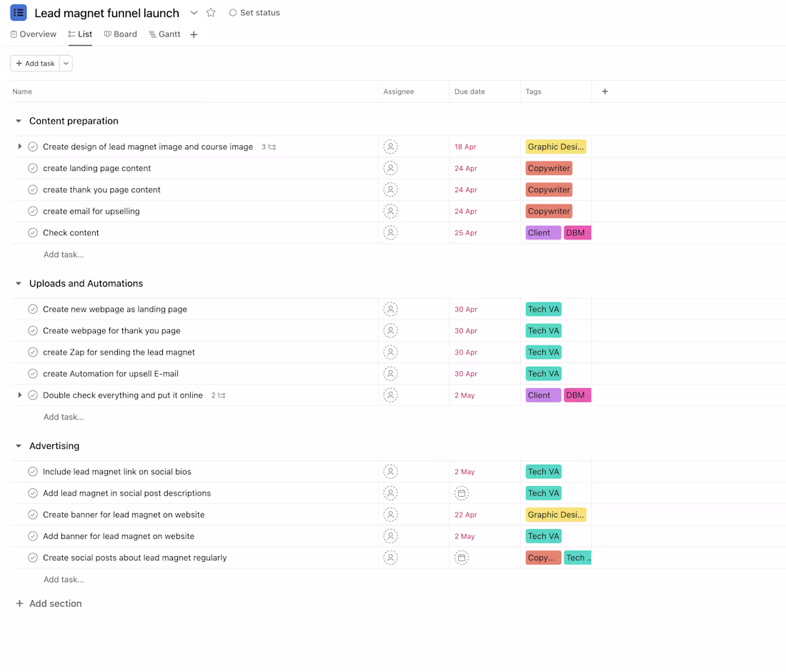Click subtask icon on Create design of lead magnet image
786x672 pixels.
272,147
